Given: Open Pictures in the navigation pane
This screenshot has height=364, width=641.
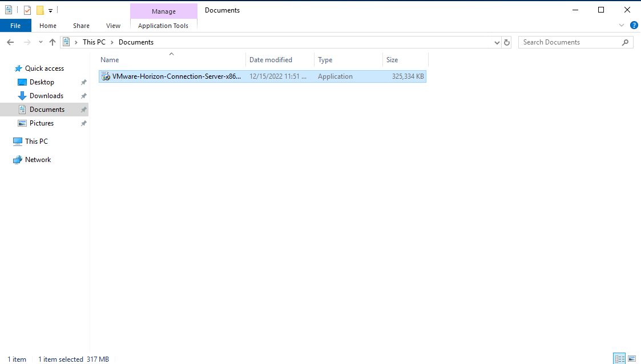Looking at the screenshot, I should [41, 123].
